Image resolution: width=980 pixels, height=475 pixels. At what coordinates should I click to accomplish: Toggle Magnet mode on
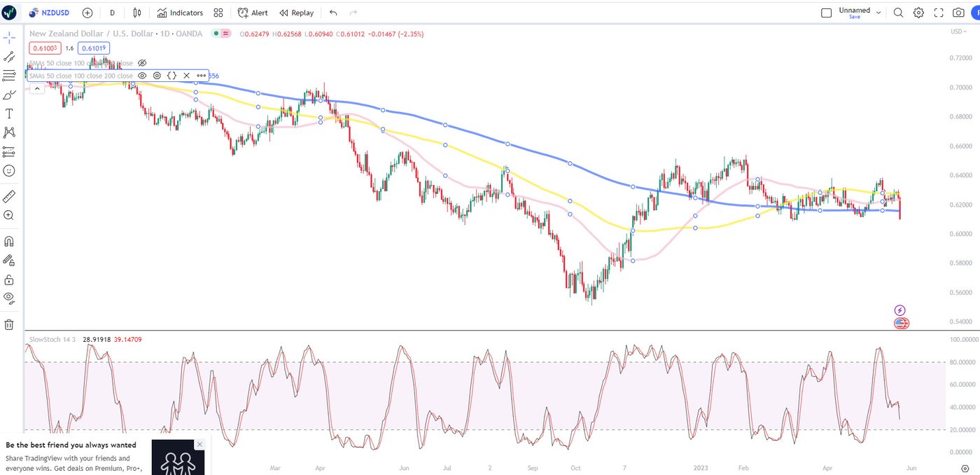pos(9,242)
